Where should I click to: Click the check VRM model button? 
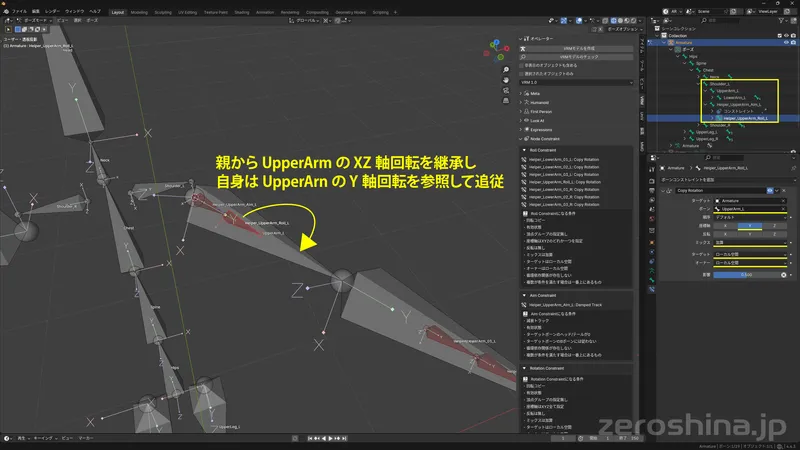pyautogui.click(x=576, y=57)
